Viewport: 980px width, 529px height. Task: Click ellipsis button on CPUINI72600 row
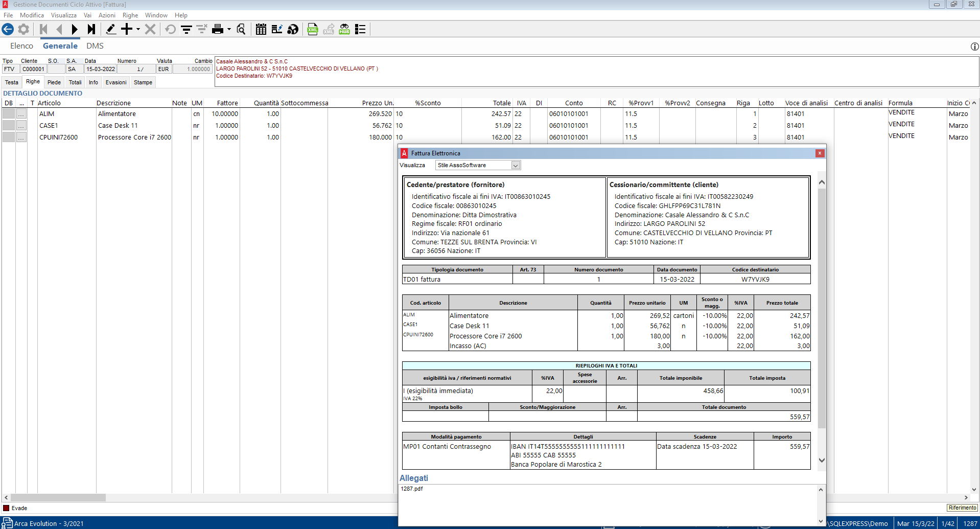(x=21, y=137)
